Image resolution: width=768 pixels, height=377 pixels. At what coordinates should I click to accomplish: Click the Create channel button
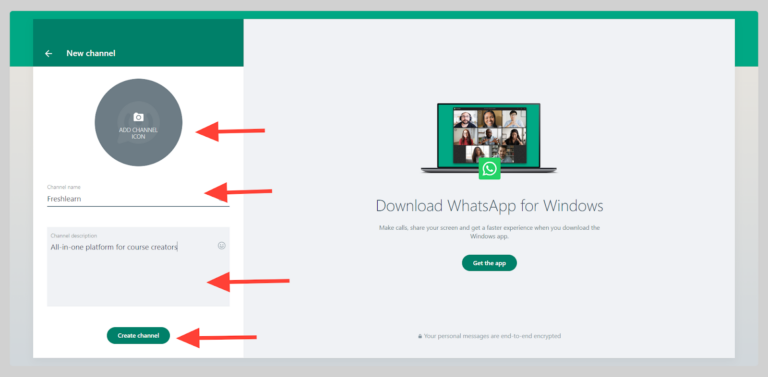[138, 335]
